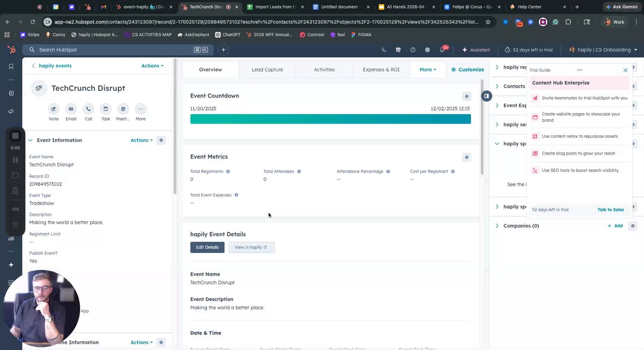
Task: Open the marketplace icon in top bar
Action: (398, 50)
